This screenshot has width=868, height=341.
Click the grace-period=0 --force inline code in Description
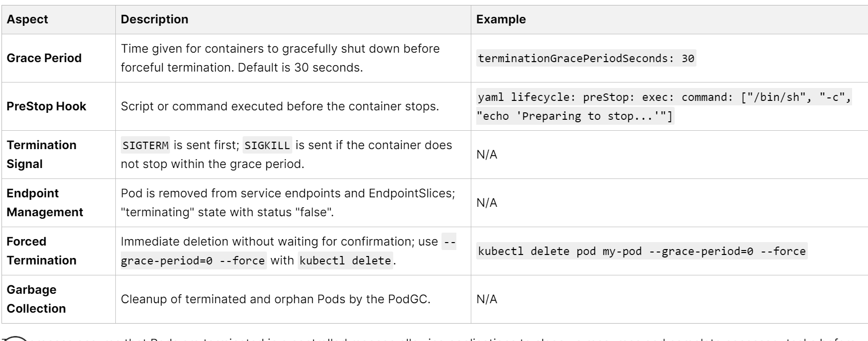point(193,260)
